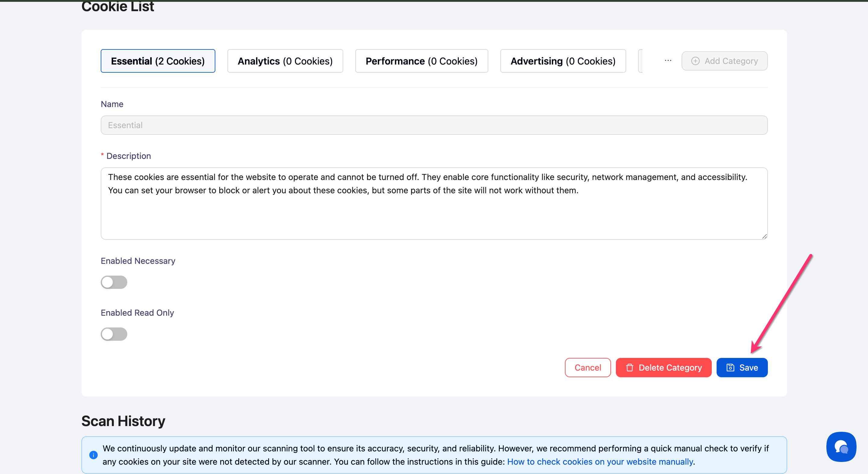Click the Delete Category button

coord(664,368)
